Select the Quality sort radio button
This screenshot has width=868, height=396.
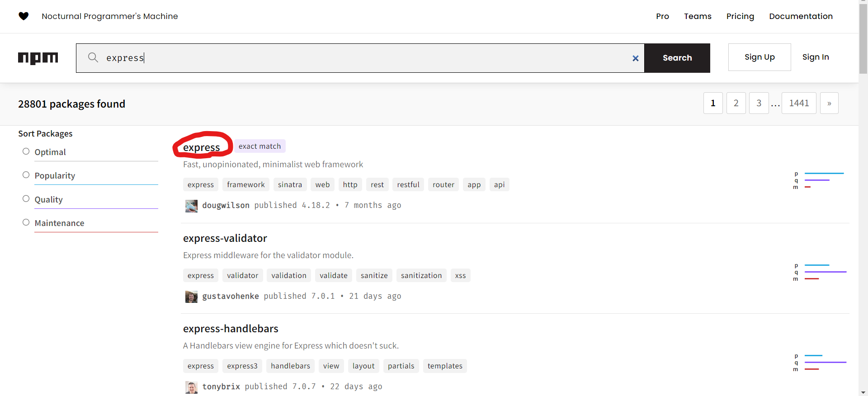(26, 199)
